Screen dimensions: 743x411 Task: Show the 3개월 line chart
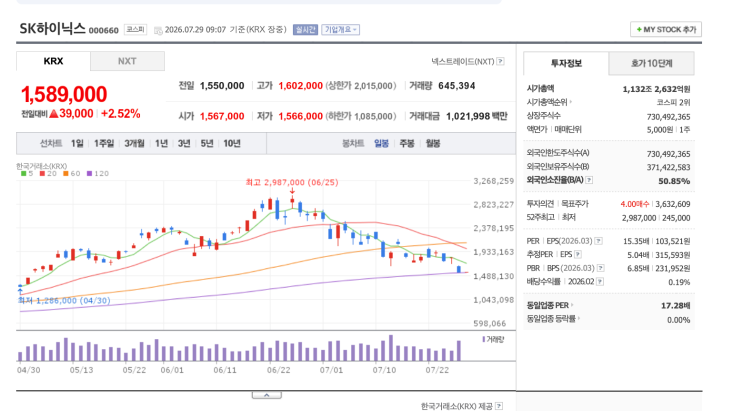[x=134, y=144]
